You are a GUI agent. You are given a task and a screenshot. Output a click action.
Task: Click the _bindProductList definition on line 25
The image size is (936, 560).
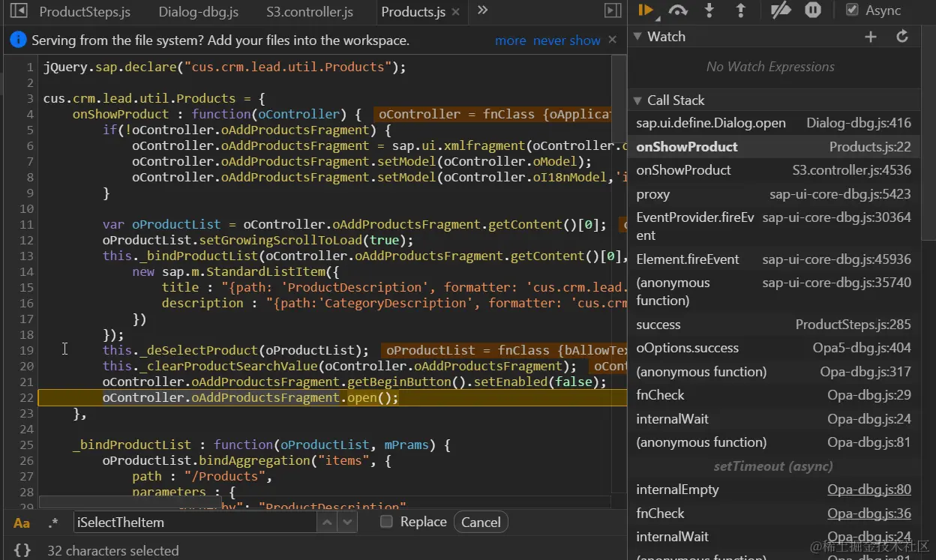coord(132,445)
